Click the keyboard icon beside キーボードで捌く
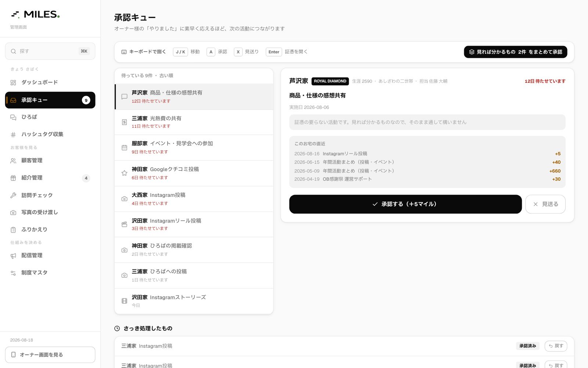588x368 pixels. tap(124, 52)
